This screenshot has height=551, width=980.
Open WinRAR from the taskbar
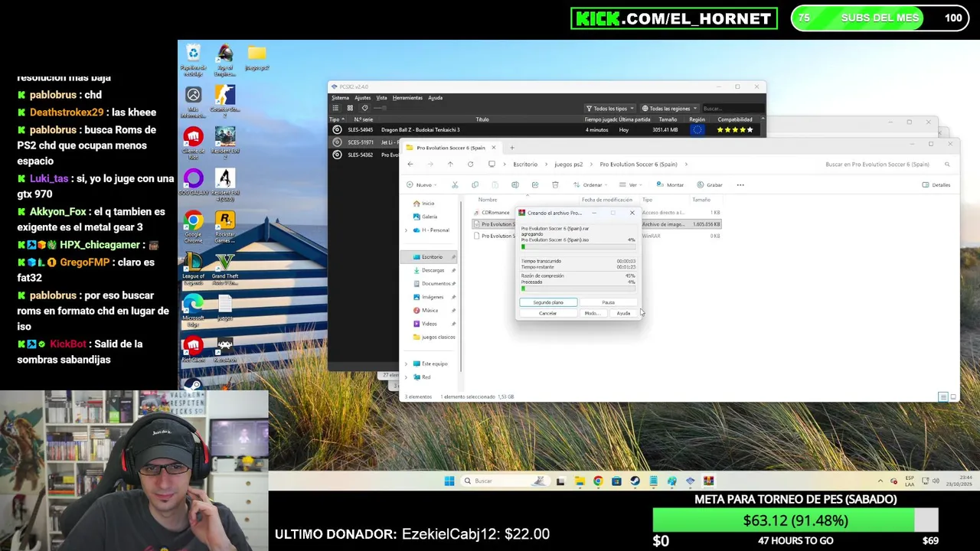tap(708, 481)
